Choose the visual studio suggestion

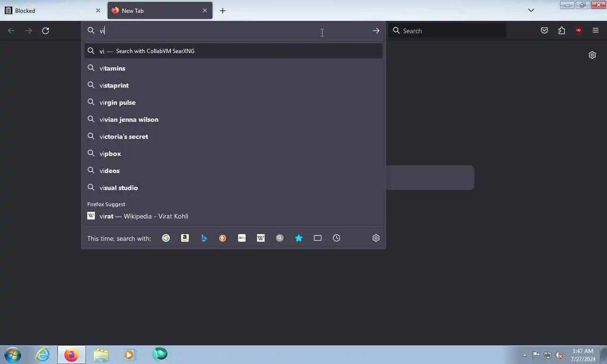pos(233,188)
